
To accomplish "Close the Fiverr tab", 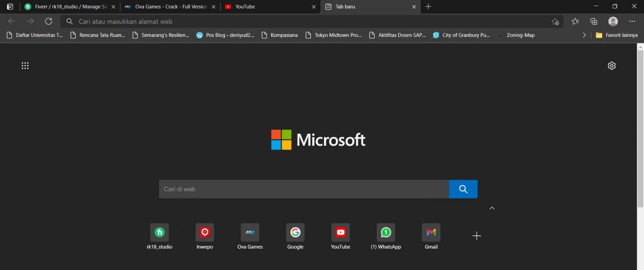I will pos(113,7).
